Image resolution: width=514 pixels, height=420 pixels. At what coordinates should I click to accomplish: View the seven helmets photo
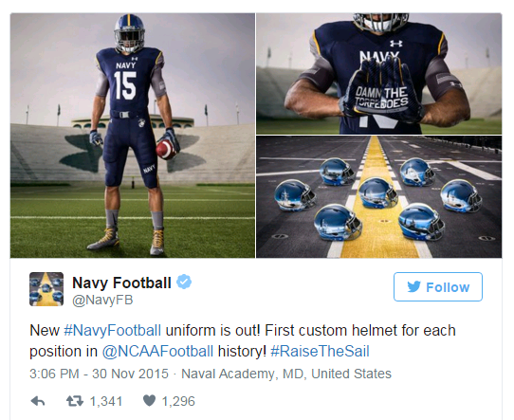(x=379, y=197)
